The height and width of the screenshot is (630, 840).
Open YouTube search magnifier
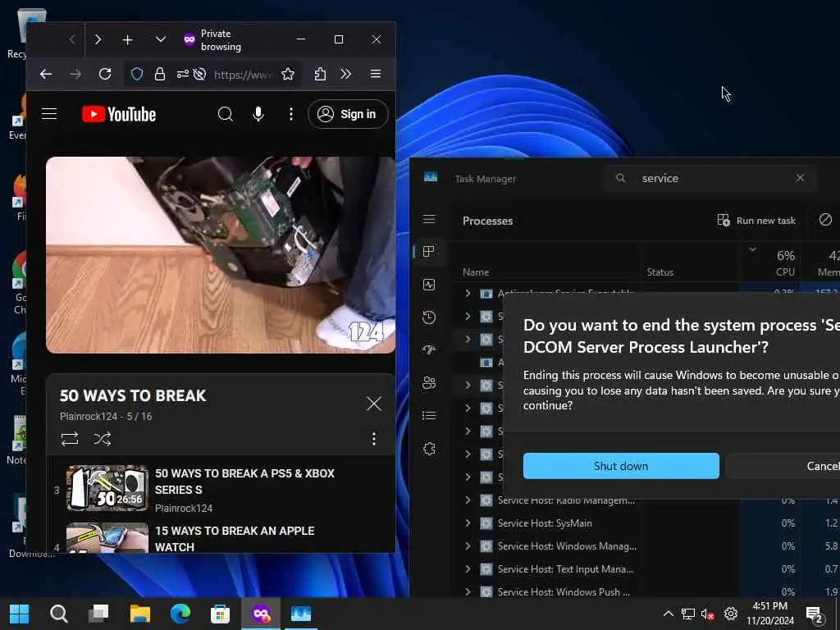pyautogui.click(x=226, y=114)
